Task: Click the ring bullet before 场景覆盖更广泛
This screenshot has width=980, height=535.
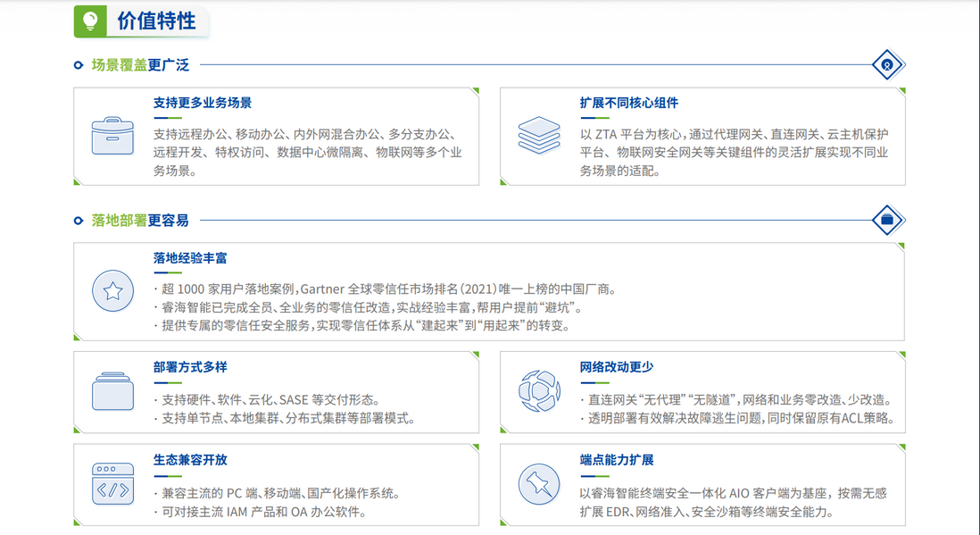Action: click(79, 65)
